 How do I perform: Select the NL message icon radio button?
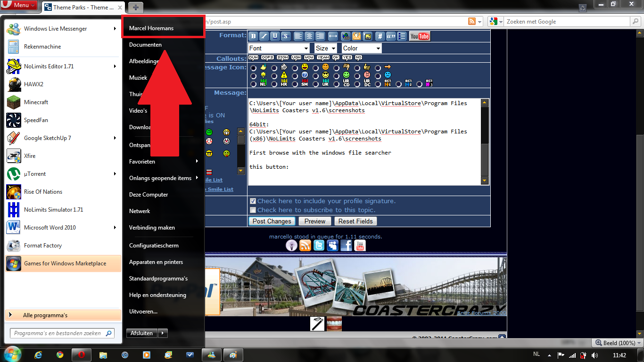(x=254, y=84)
